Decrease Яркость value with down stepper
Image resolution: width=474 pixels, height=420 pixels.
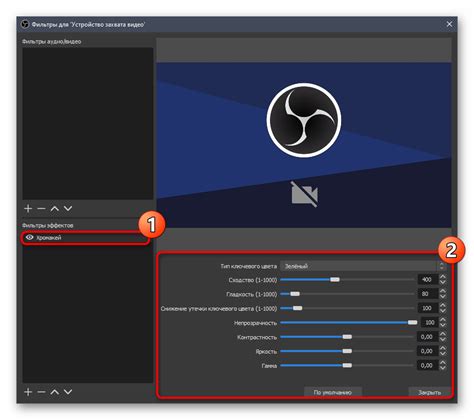click(x=443, y=354)
